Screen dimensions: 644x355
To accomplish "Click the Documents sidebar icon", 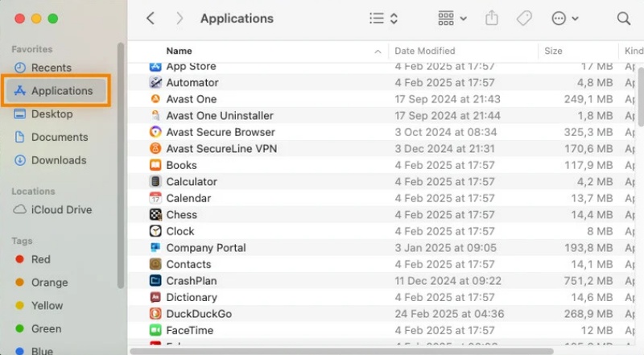I will [x=19, y=137].
